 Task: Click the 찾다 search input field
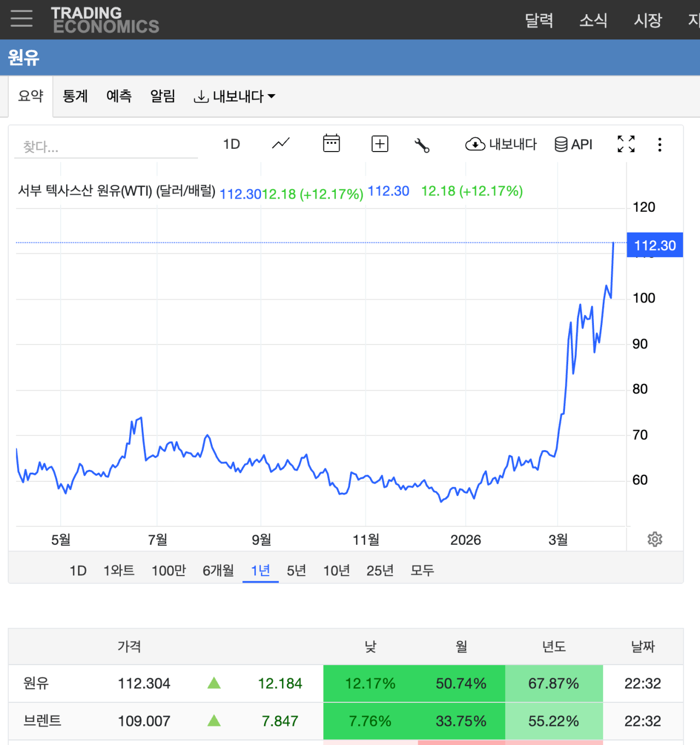coord(106,147)
